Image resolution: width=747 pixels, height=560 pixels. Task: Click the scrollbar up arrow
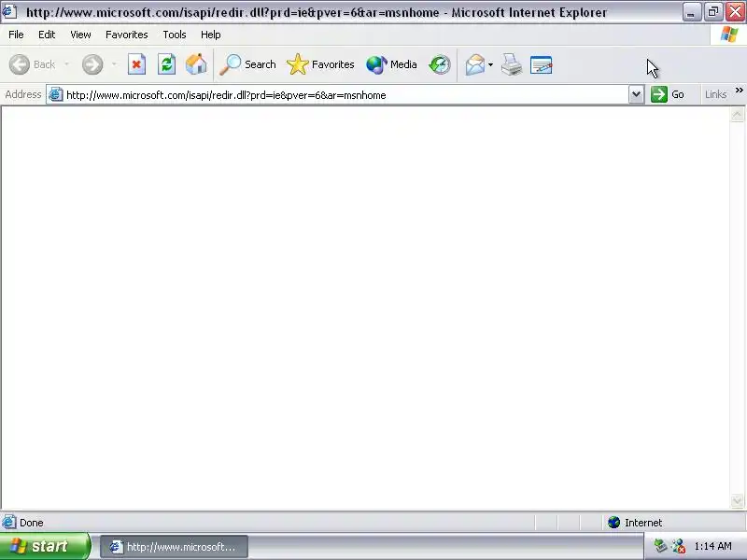(737, 115)
